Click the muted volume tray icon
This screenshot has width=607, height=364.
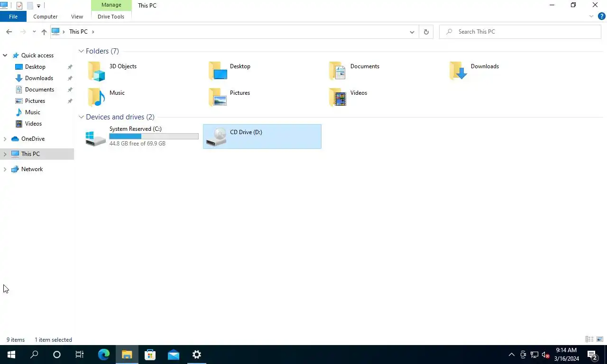coord(545,355)
